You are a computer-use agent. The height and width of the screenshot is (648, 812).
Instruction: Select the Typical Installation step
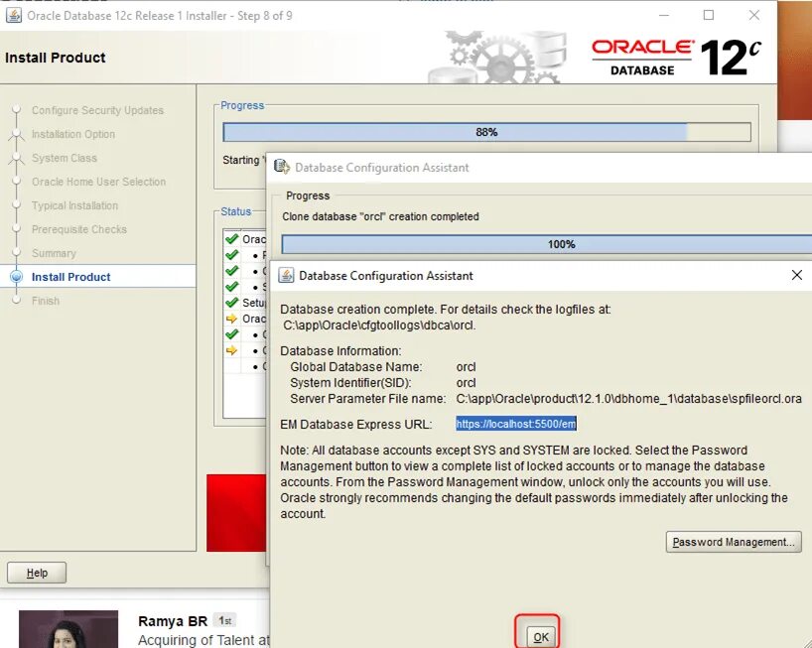click(x=74, y=205)
